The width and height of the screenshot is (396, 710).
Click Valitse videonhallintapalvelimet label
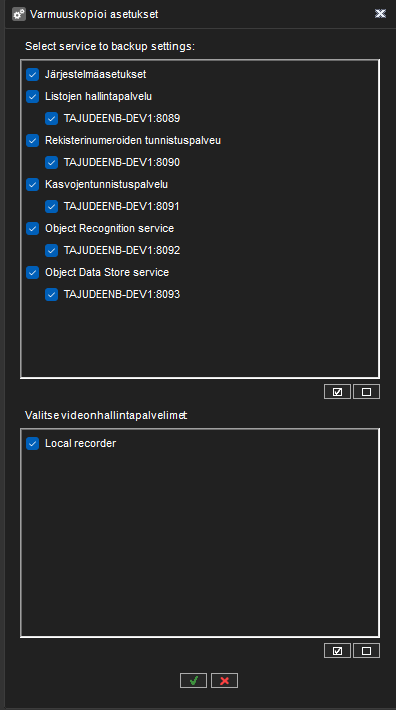106,415
